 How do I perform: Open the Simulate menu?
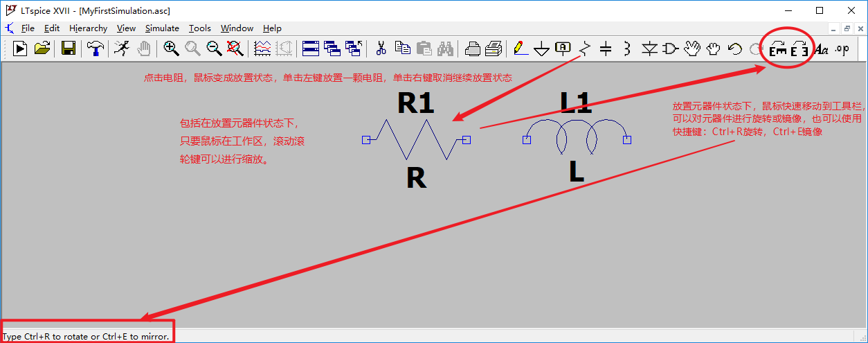[162, 28]
